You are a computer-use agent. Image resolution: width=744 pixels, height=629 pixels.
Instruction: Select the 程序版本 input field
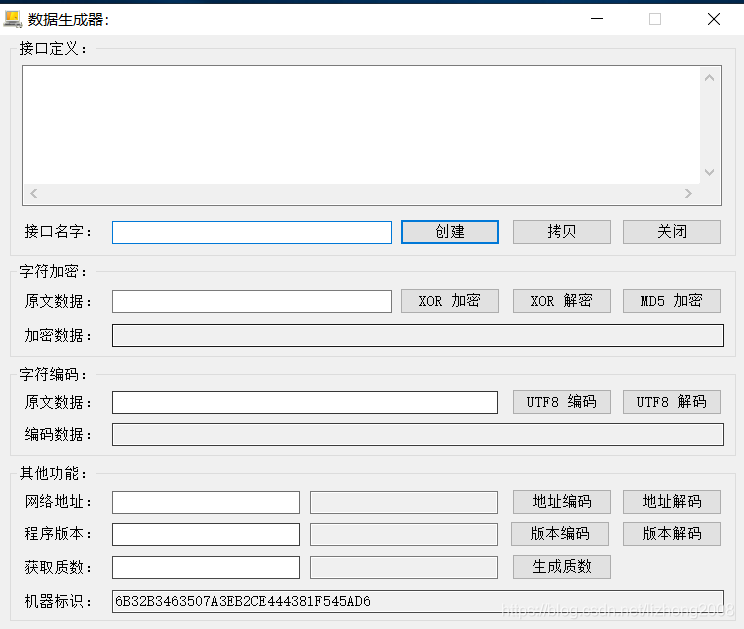click(205, 534)
